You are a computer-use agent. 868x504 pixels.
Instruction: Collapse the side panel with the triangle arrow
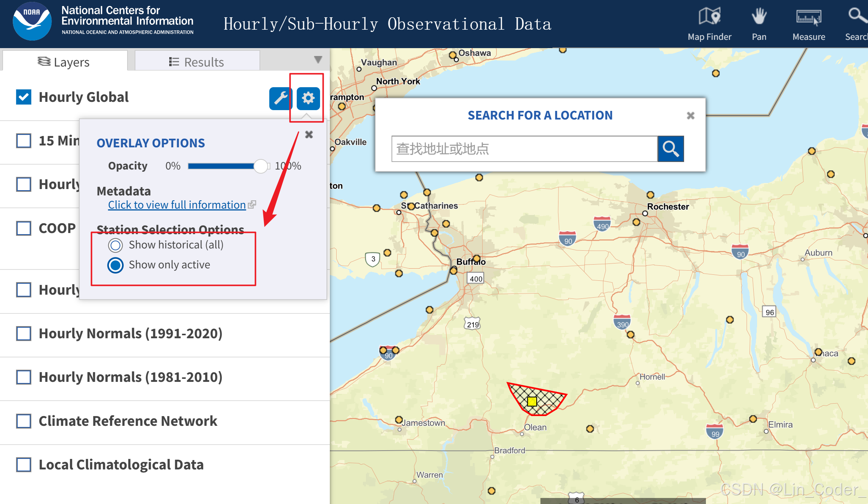pyautogui.click(x=318, y=60)
